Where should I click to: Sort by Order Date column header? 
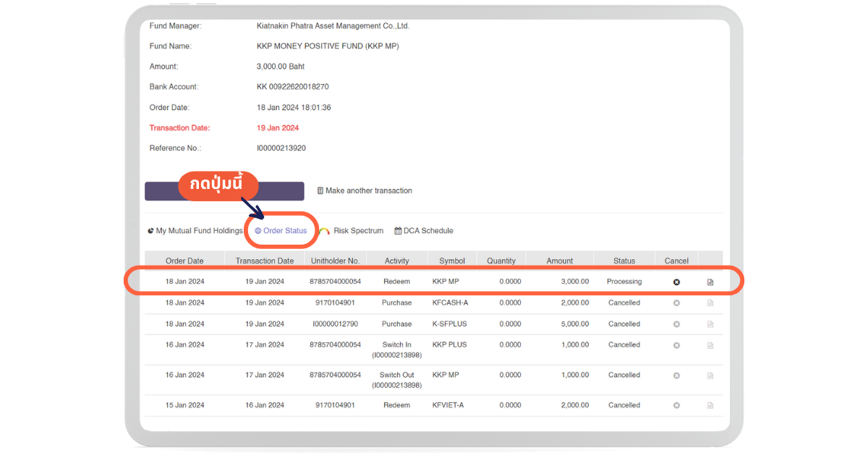click(184, 261)
